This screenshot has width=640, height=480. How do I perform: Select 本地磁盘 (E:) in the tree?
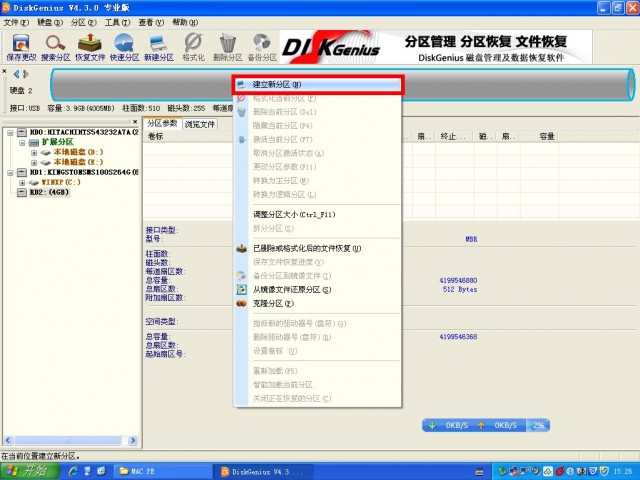[x=78, y=162]
